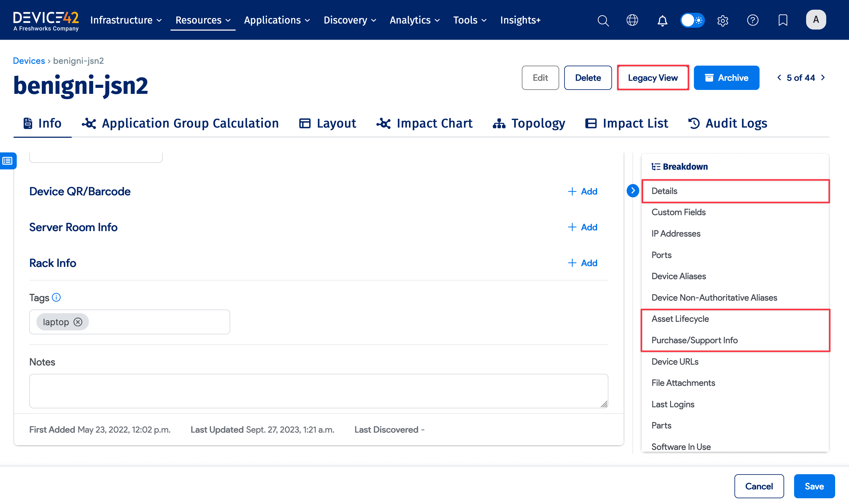Click the Devices breadcrumb link

pos(29,61)
